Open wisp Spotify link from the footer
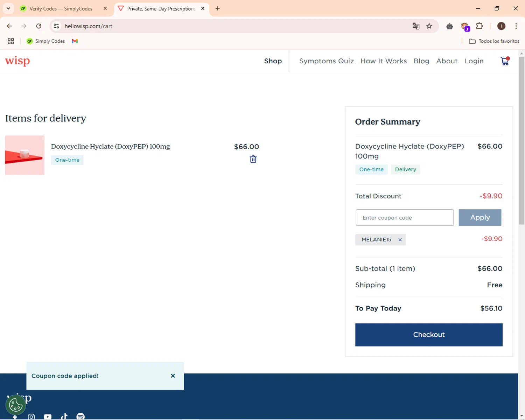Screen dimensions: 525x420 80,416
